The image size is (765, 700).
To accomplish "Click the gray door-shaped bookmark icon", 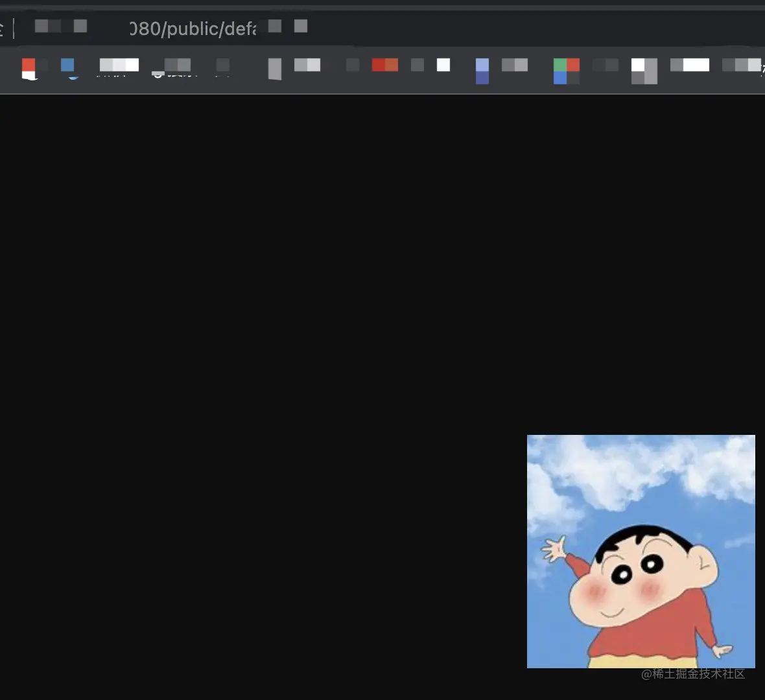I will (274, 68).
